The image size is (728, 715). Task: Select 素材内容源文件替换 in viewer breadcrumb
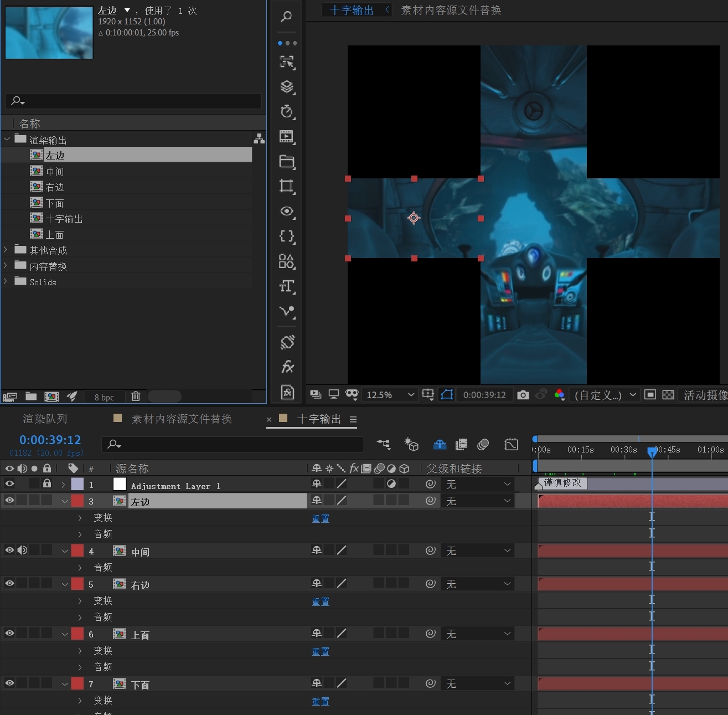(x=451, y=10)
